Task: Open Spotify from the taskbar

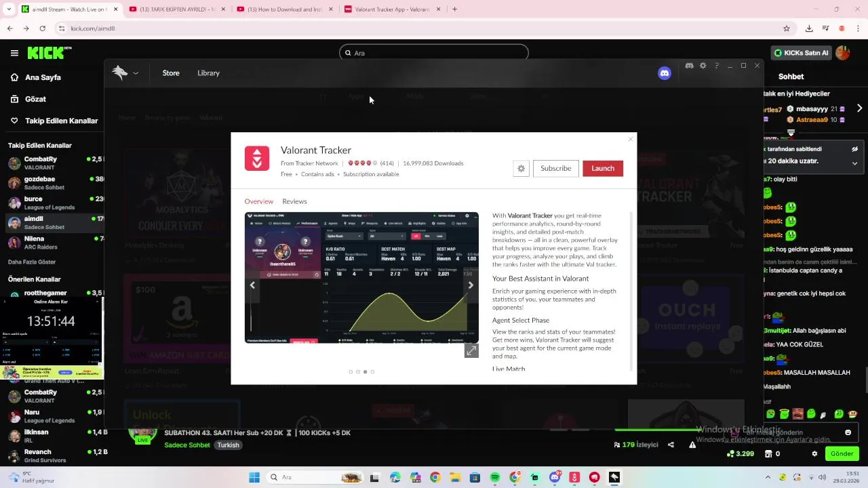Action: point(494,478)
